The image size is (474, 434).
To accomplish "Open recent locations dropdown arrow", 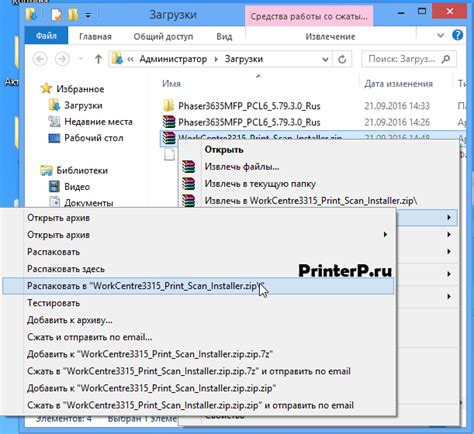I will click(81, 59).
